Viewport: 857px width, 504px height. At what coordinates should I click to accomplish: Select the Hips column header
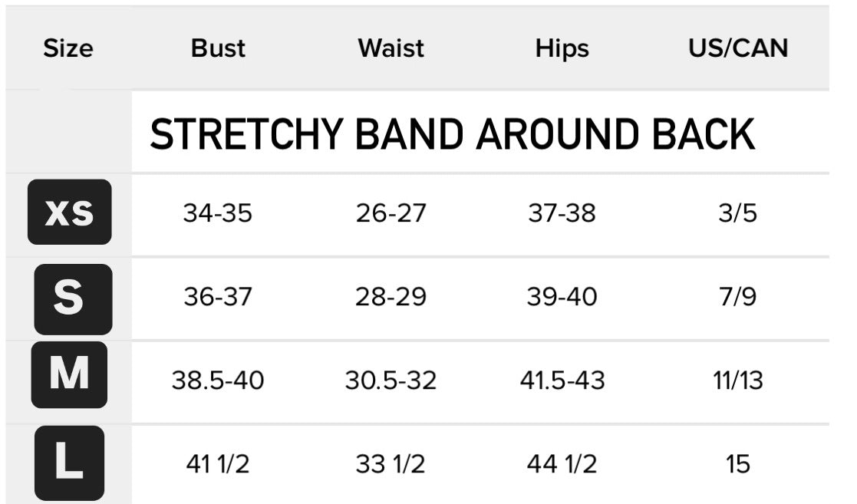(562, 48)
